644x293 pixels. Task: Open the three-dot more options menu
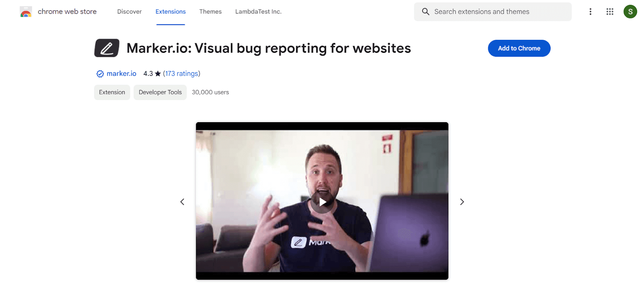[590, 12]
